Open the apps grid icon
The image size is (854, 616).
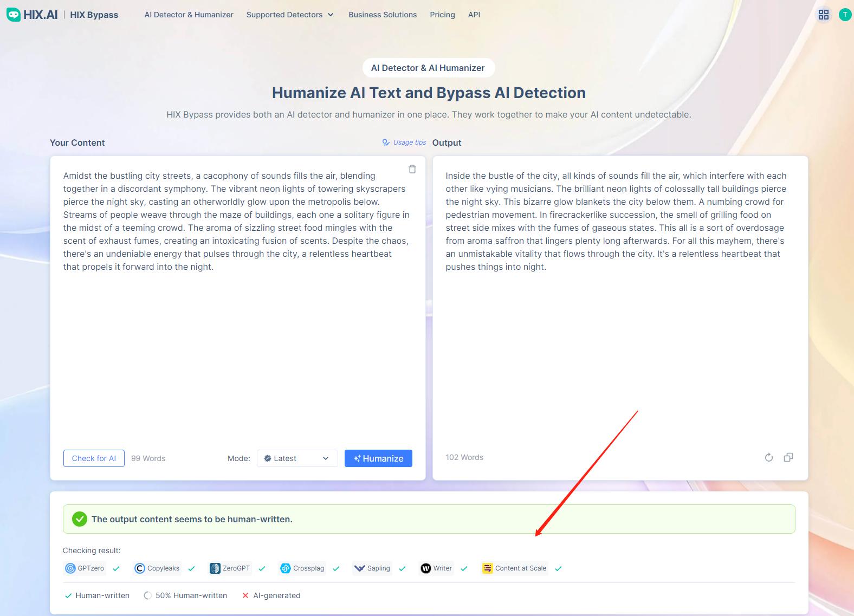[x=823, y=15]
